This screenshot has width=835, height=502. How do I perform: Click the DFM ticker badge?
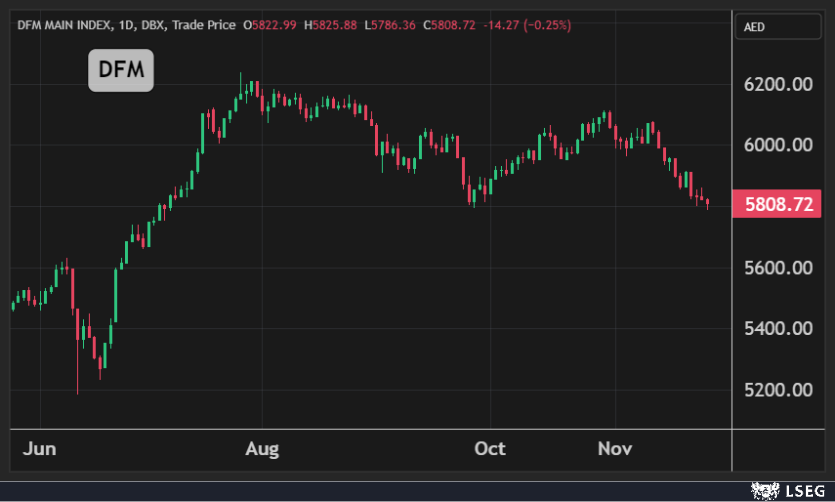(x=121, y=70)
